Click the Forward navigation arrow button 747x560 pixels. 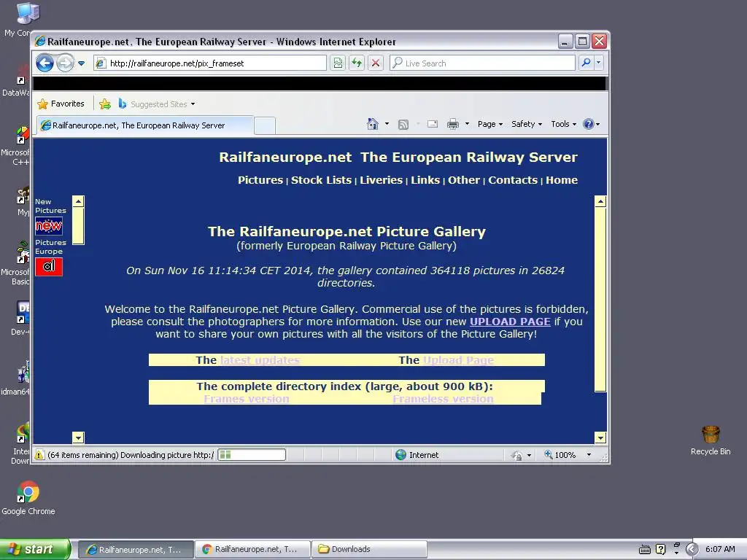tap(65, 63)
